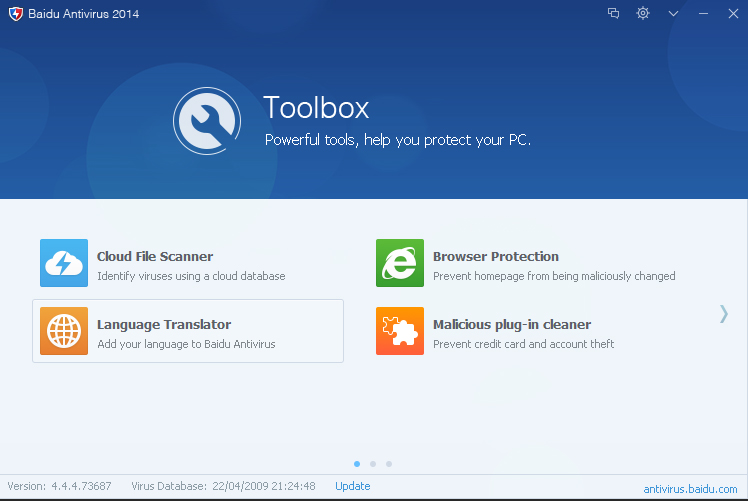Select the Browser Protection title text
748x501 pixels.
pos(496,256)
